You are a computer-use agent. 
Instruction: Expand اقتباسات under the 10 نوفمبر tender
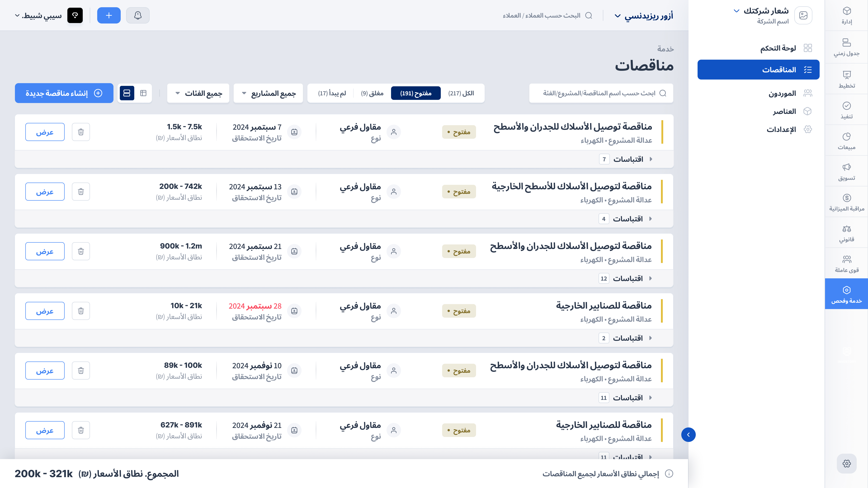coord(626,397)
